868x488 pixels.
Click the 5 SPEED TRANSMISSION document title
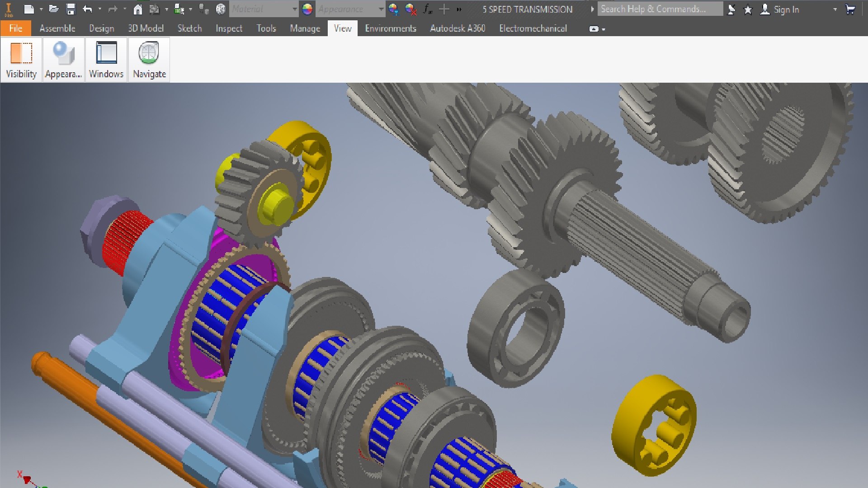pos(527,9)
